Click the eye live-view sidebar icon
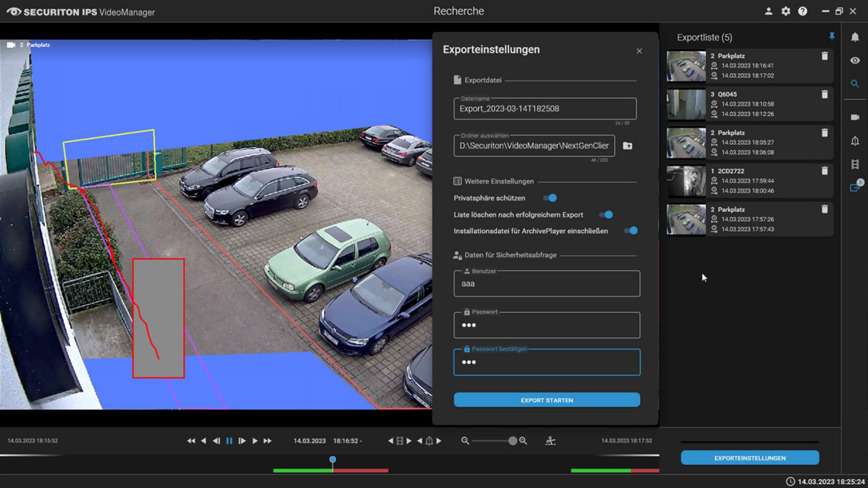The height and width of the screenshot is (488, 868). click(854, 60)
